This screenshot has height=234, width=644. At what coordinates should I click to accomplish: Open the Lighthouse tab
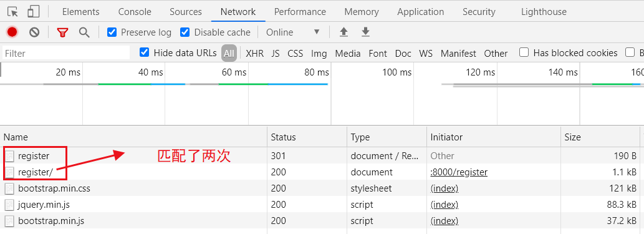pyautogui.click(x=544, y=12)
